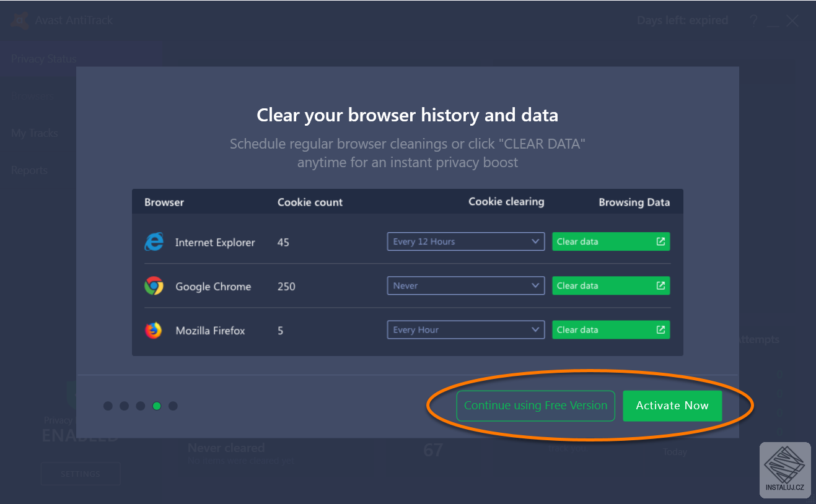Click the Avast AntiTrack logo icon
Image resolution: width=816 pixels, height=504 pixels.
[x=19, y=20]
